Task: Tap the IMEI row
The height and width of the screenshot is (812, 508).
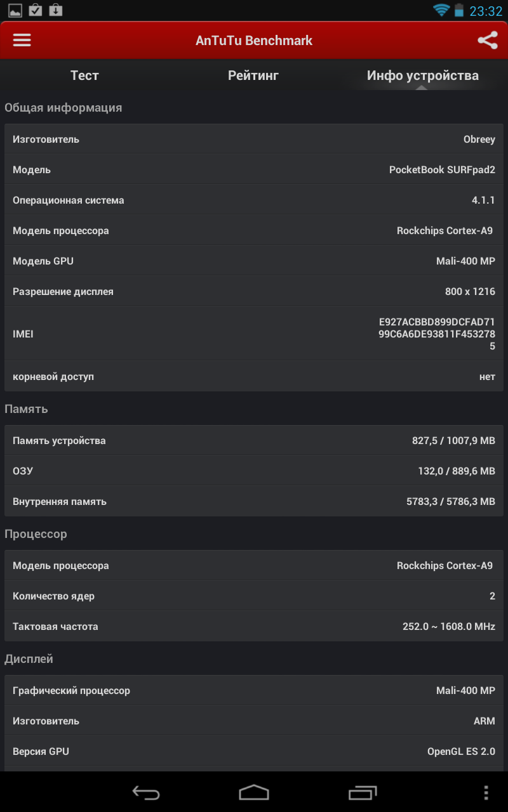Action: point(254,334)
